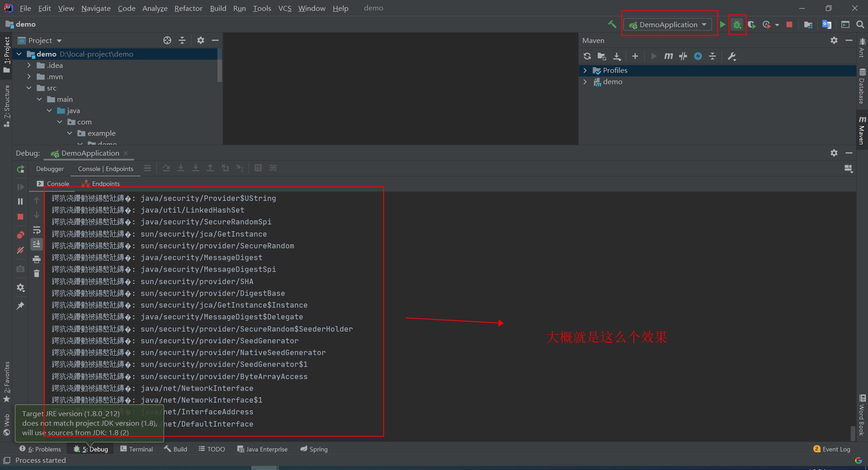Image resolution: width=868 pixels, height=470 pixels.
Task: Open the TODO tool window
Action: [x=212, y=449]
